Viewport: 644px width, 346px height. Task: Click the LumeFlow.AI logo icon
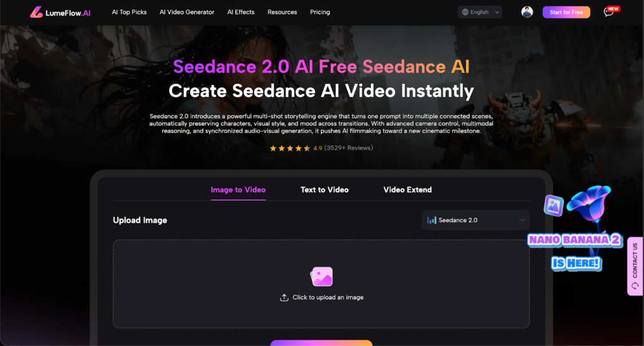click(x=36, y=12)
